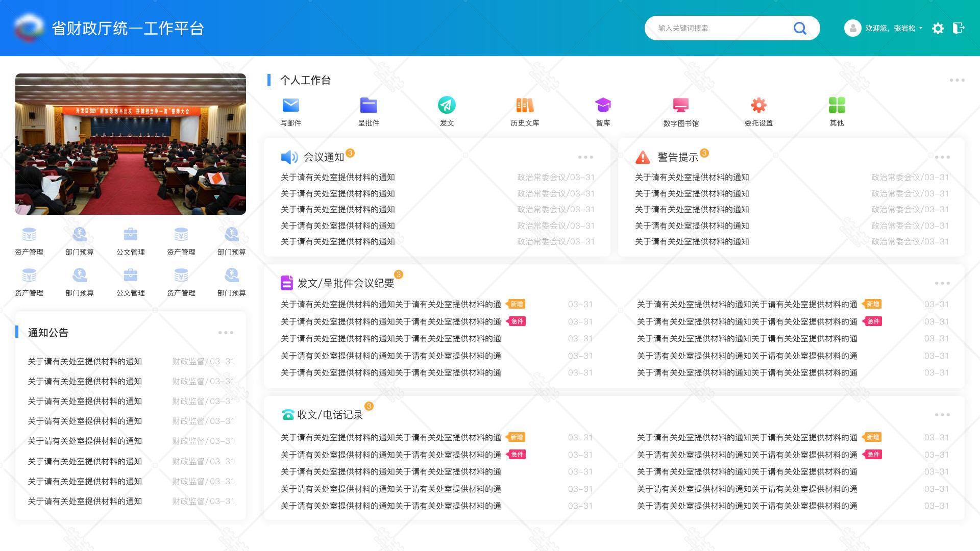Click the 公文管理 briefcase shortcut

point(131,235)
